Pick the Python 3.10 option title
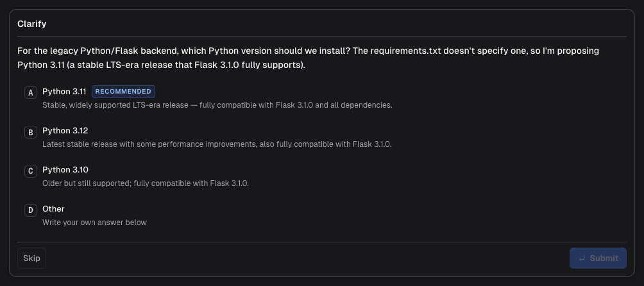644x286 pixels. (x=65, y=170)
